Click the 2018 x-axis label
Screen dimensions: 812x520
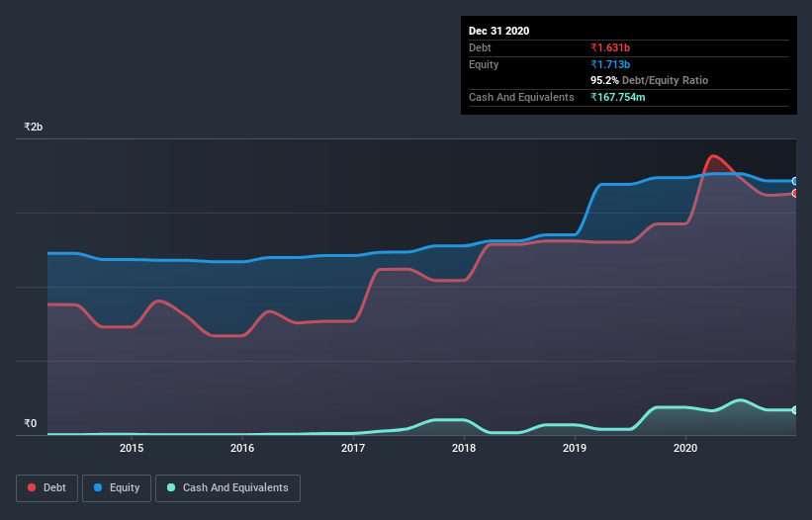[x=464, y=448]
